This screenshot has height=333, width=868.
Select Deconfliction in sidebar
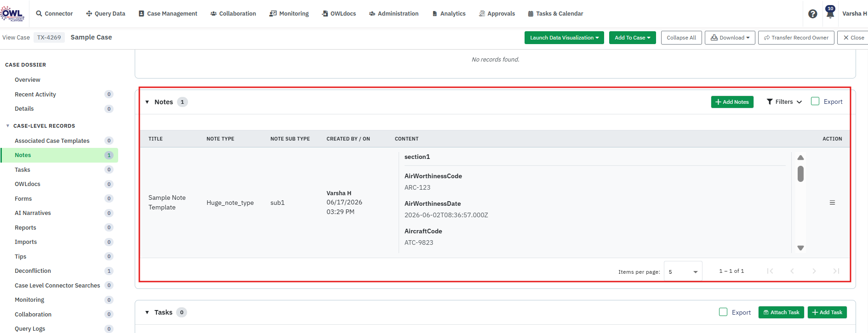[x=33, y=271]
